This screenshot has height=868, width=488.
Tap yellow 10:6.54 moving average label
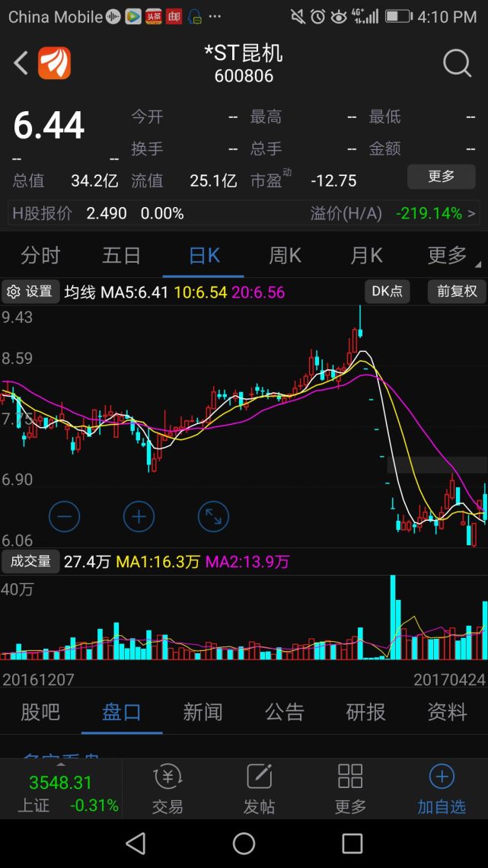(x=201, y=292)
